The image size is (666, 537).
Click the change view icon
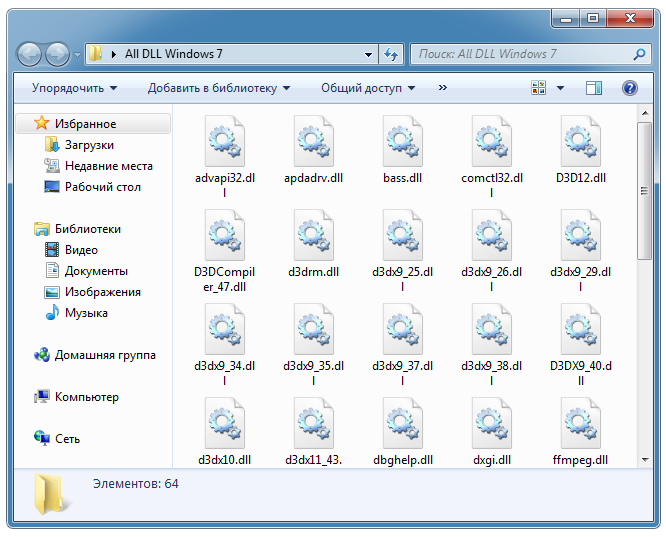[x=539, y=88]
